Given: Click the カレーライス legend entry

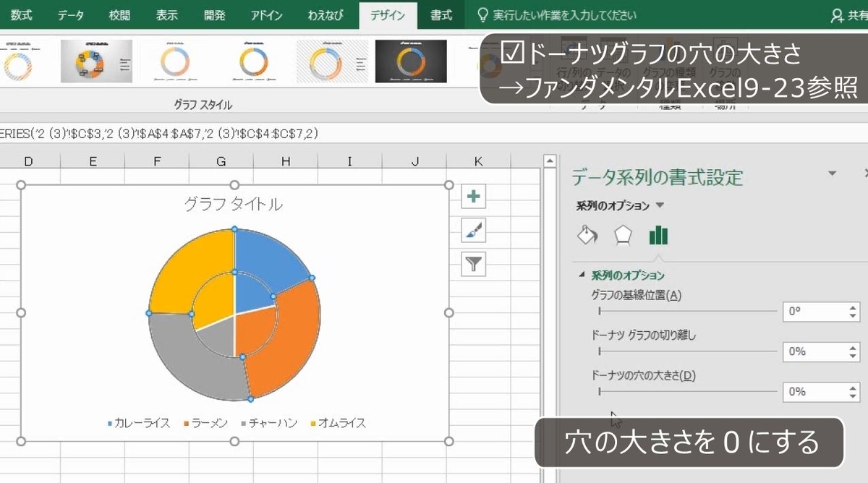Looking at the screenshot, I should pyautogui.click(x=140, y=423).
